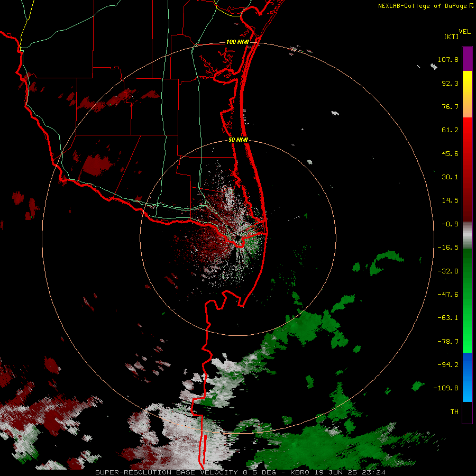Click the 45.6 velocity scale value
Screen dimensions: 476x476
(450, 153)
